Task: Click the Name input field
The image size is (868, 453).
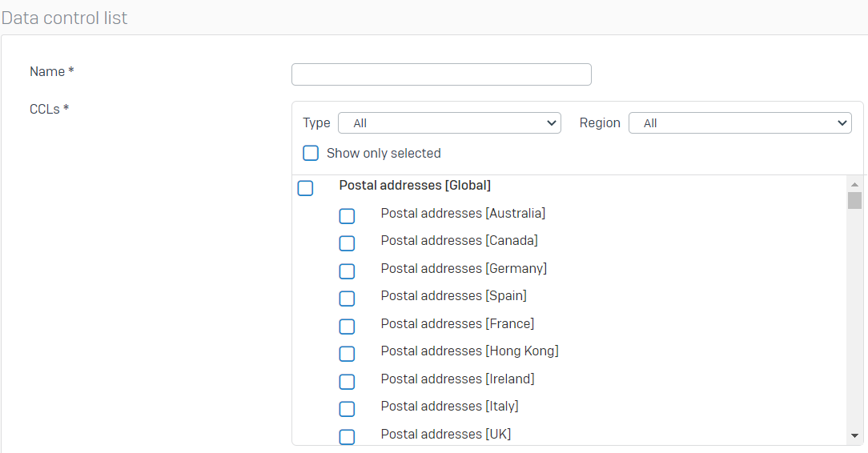Action: click(441, 74)
